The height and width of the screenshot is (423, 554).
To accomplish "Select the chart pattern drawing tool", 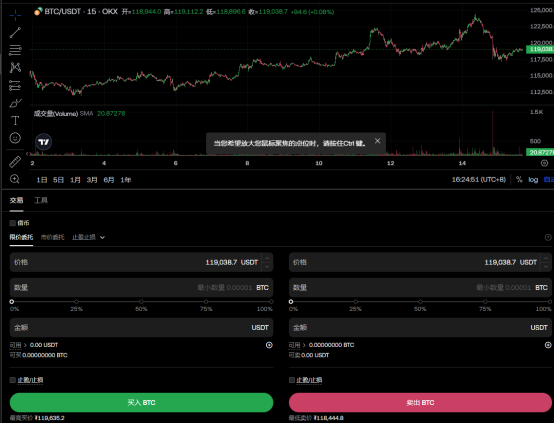I will 15,67.
